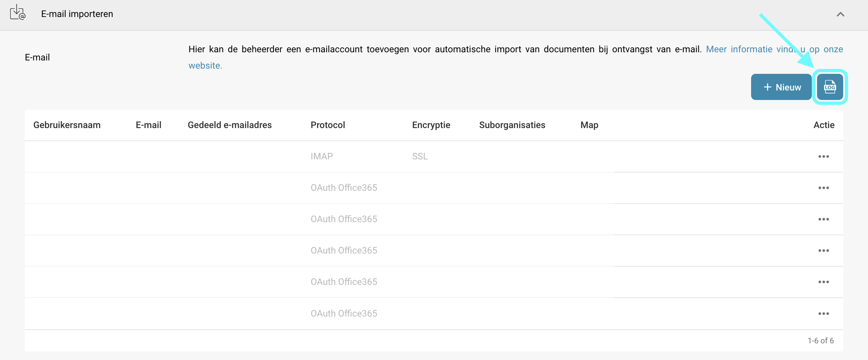The height and width of the screenshot is (360, 868).
Task: Click the Encryptie column header
Action: 431,125
